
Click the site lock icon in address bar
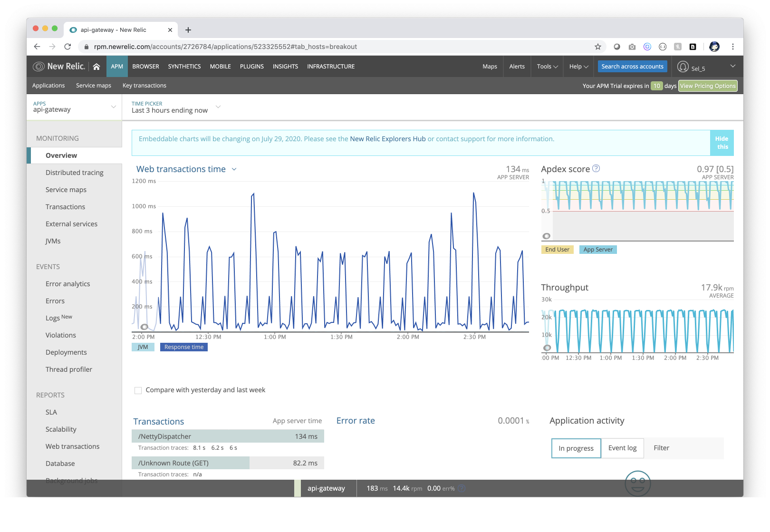click(x=86, y=47)
